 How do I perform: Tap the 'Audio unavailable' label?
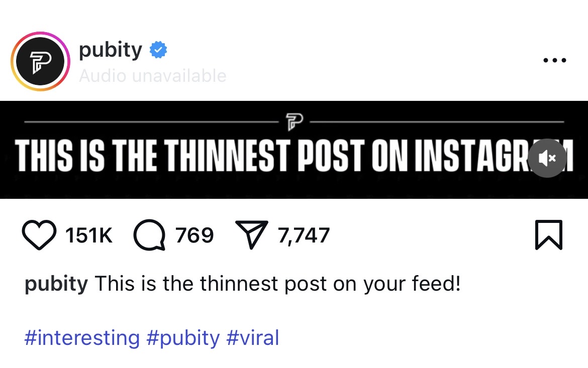tap(153, 76)
